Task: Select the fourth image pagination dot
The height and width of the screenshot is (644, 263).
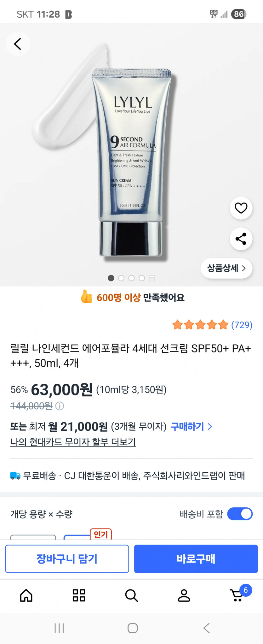Action: pos(142,278)
